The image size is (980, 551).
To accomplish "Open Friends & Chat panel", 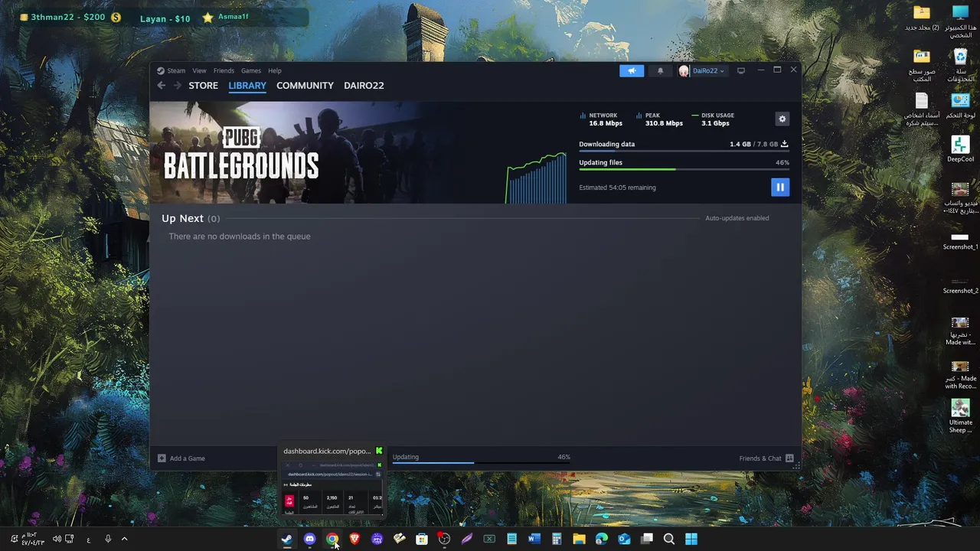I will [766, 458].
